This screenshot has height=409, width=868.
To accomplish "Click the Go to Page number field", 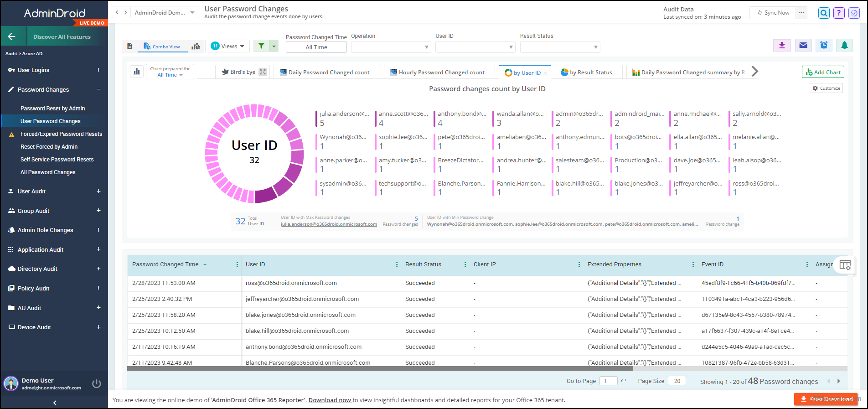I will click(x=608, y=381).
